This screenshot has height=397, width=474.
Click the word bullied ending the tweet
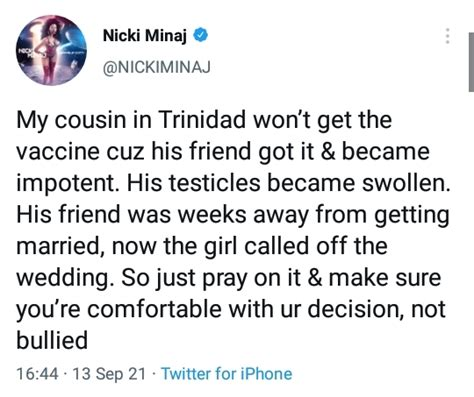[52, 340]
